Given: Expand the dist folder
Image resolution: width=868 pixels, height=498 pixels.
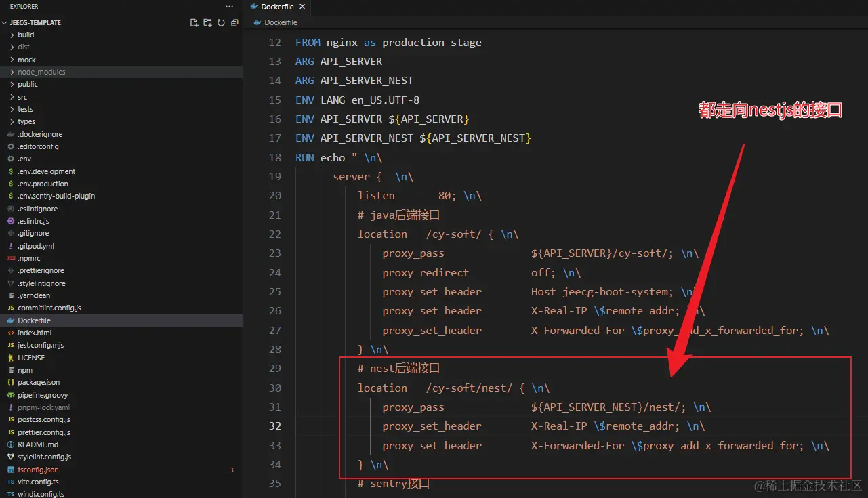Looking at the screenshot, I should click(121, 47).
